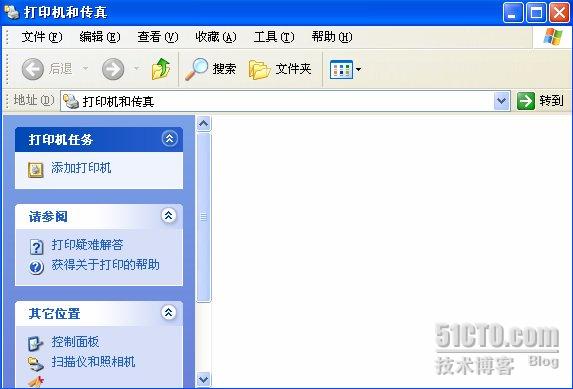Screen dimensions: 573x389
Task: Go up one folder level icon
Action: click(161, 69)
